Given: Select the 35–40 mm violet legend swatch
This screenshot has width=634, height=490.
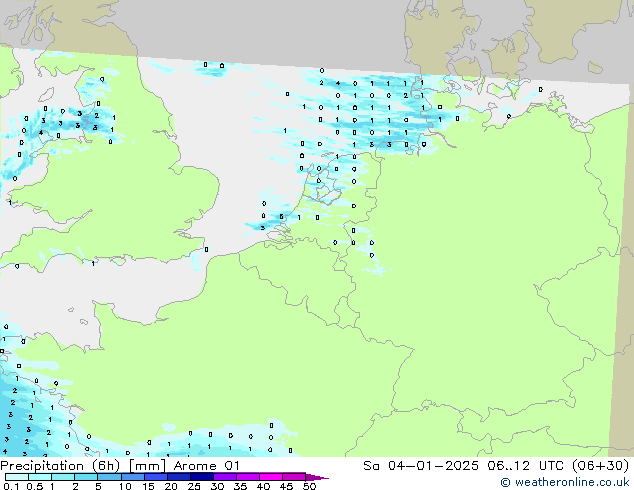Looking at the screenshot, I should [247, 477].
